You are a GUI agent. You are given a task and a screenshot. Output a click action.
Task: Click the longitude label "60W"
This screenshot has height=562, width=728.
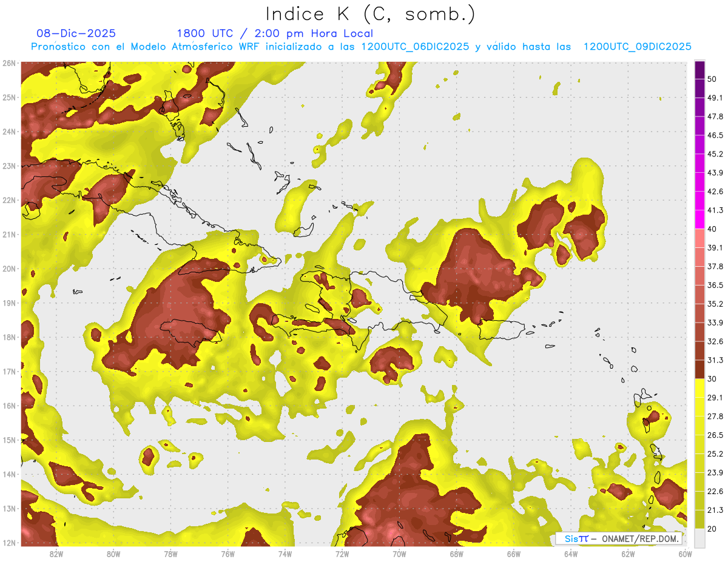pyautogui.click(x=685, y=554)
